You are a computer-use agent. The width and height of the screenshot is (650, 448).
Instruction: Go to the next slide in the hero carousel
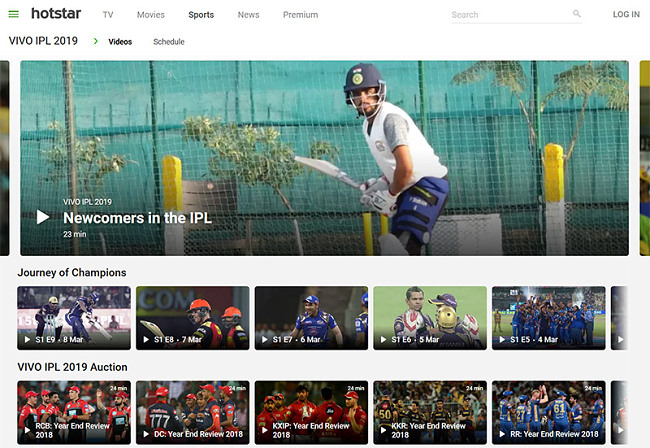coord(645,158)
